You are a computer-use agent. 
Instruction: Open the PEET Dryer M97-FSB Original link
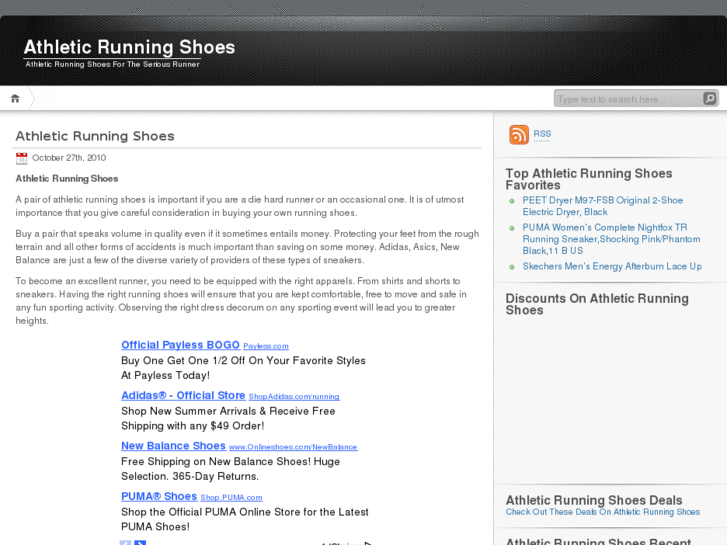602,206
